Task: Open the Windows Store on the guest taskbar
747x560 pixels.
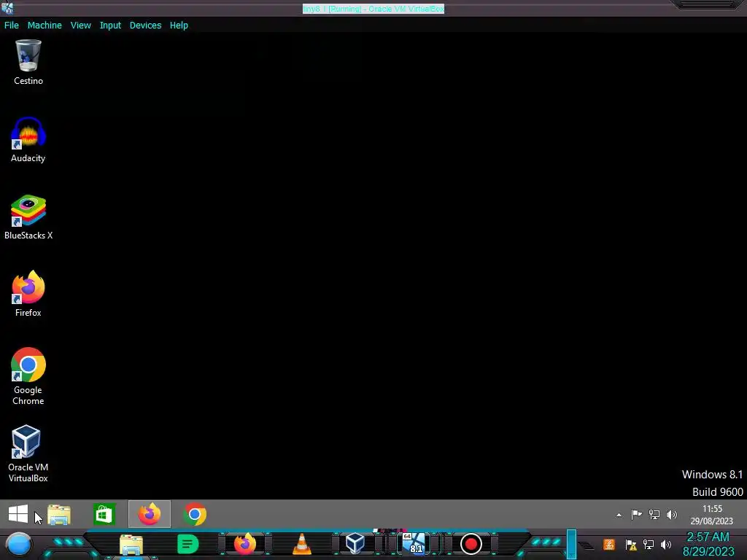Action: (x=104, y=514)
